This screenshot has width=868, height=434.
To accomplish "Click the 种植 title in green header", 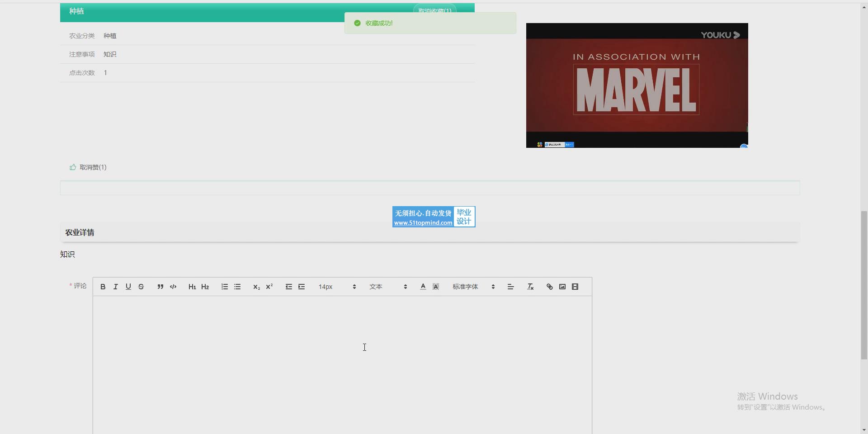I will (76, 11).
